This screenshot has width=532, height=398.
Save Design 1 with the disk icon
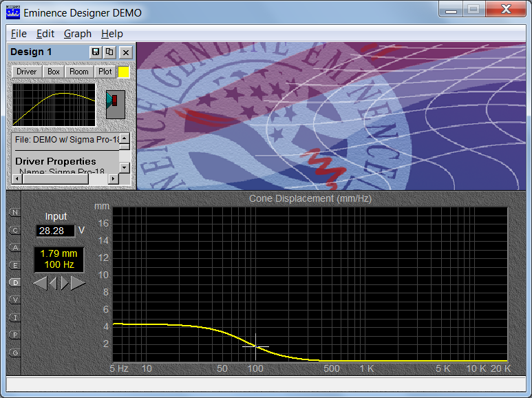[96, 52]
